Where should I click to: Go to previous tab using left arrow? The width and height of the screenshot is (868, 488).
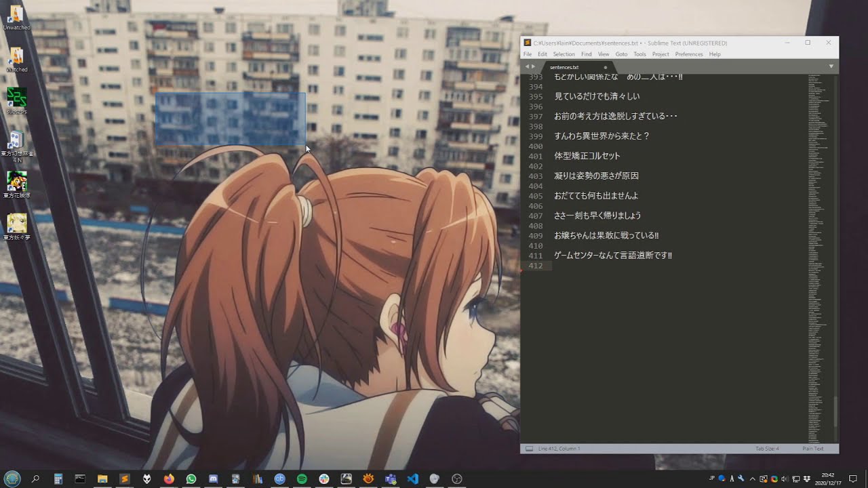(527, 66)
